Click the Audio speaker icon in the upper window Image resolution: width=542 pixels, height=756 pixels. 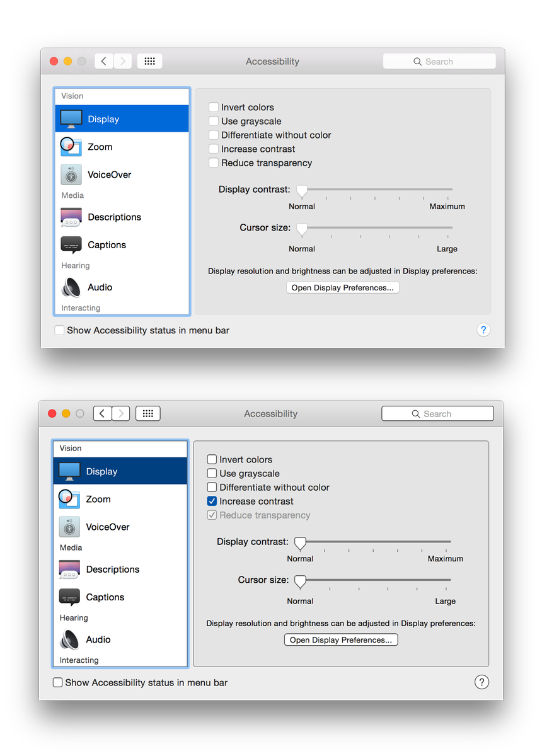[x=71, y=287]
